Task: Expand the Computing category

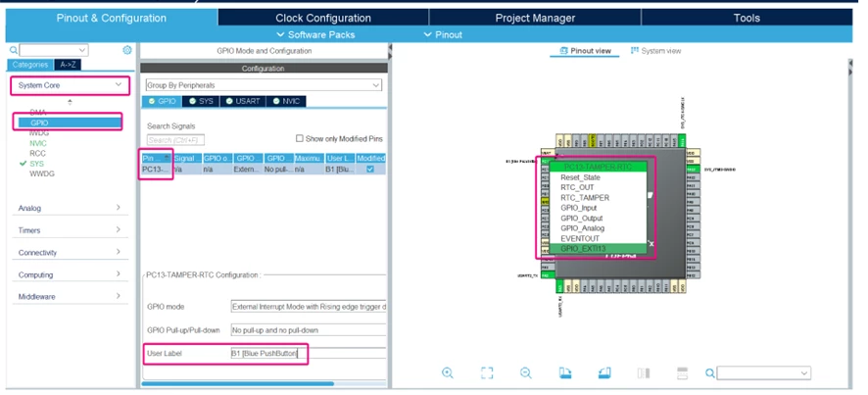Action: [x=70, y=274]
